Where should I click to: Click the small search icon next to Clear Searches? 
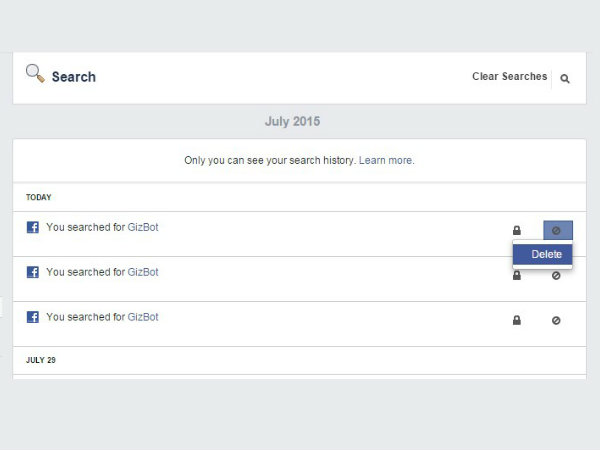click(565, 78)
